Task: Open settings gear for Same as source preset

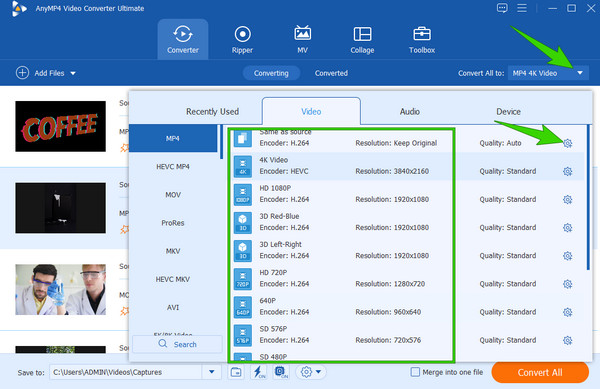Action: pyautogui.click(x=567, y=143)
